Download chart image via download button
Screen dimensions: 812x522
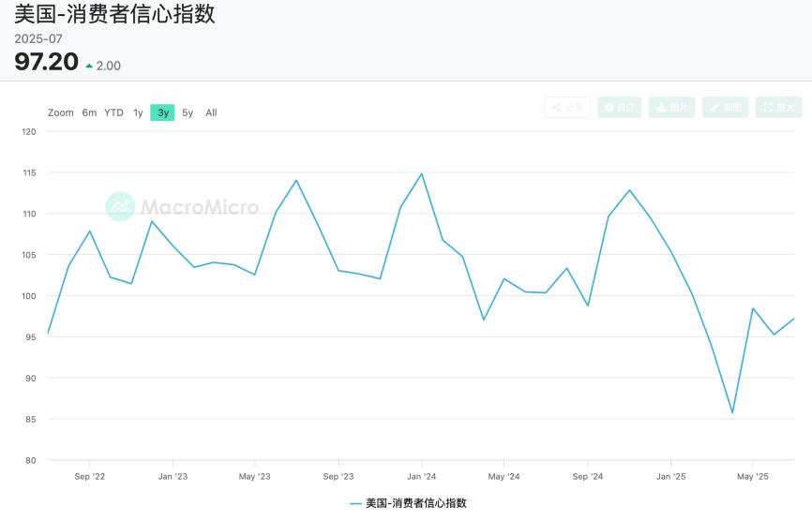672,107
